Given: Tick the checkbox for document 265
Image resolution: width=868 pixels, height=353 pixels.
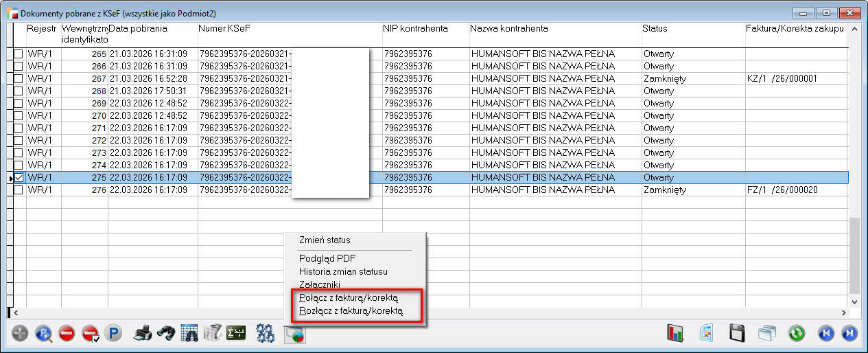Looking at the screenshot, I should pos(19,54).
